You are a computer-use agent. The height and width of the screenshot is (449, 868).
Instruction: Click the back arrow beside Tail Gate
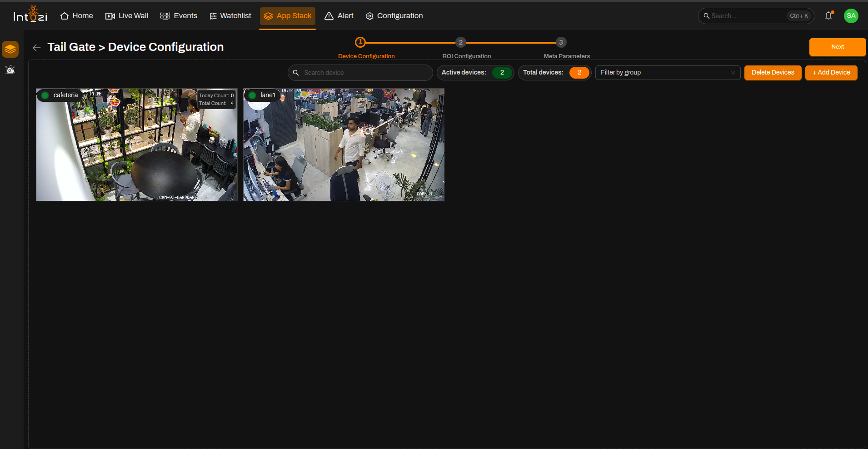[37, 48]
